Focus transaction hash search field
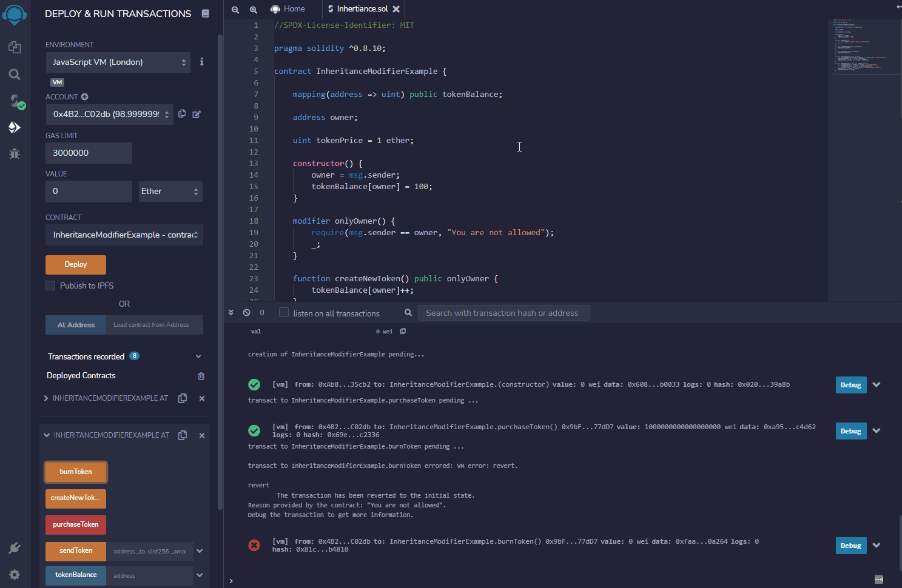Image resolution: width=902 pixels, height=588 pixels. click(x=503, y=313)
